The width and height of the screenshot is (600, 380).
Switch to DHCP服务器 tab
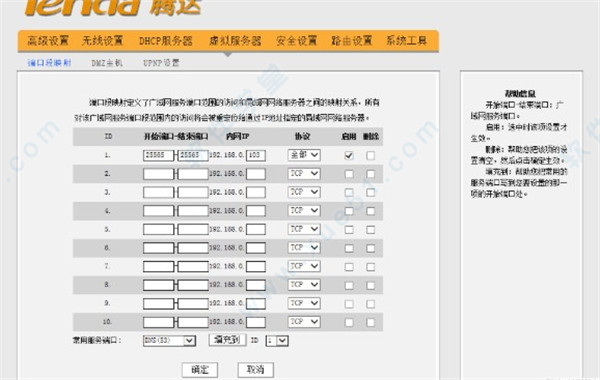pos(165,41)
